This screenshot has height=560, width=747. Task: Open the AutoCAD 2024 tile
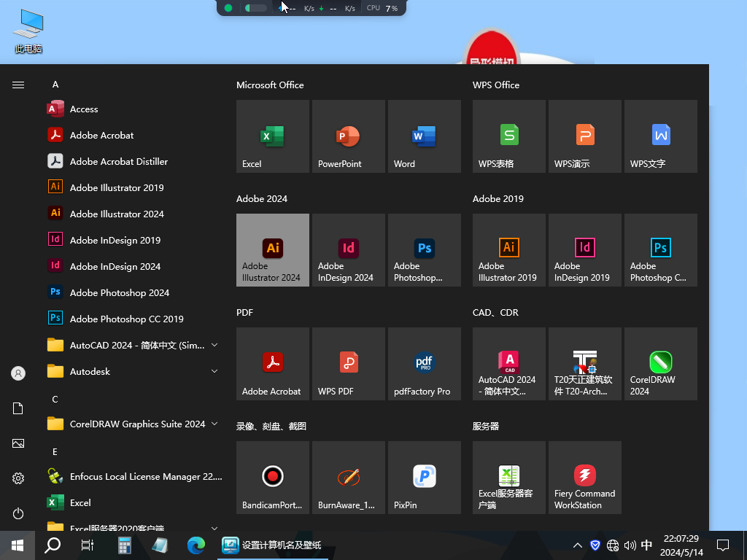pos(508,364)
